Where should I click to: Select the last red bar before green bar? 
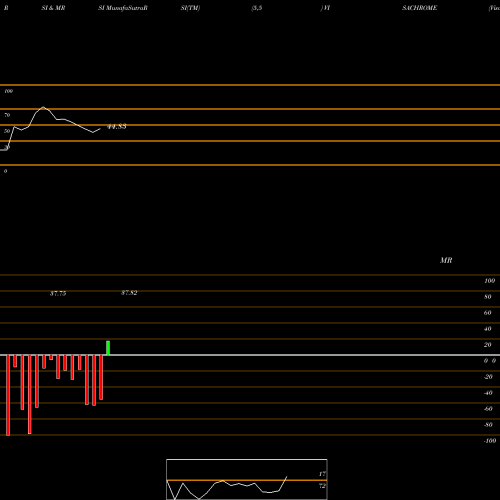click(101, 377)
